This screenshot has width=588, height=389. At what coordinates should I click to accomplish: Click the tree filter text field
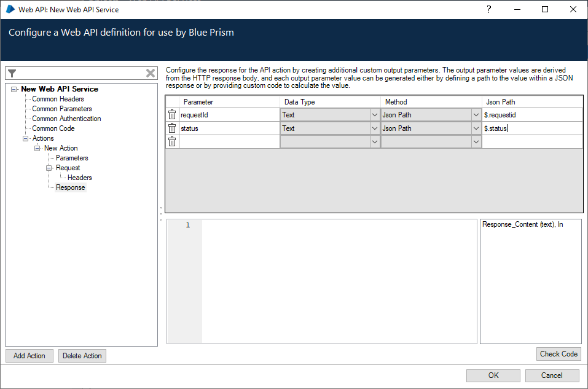point(81,73)
